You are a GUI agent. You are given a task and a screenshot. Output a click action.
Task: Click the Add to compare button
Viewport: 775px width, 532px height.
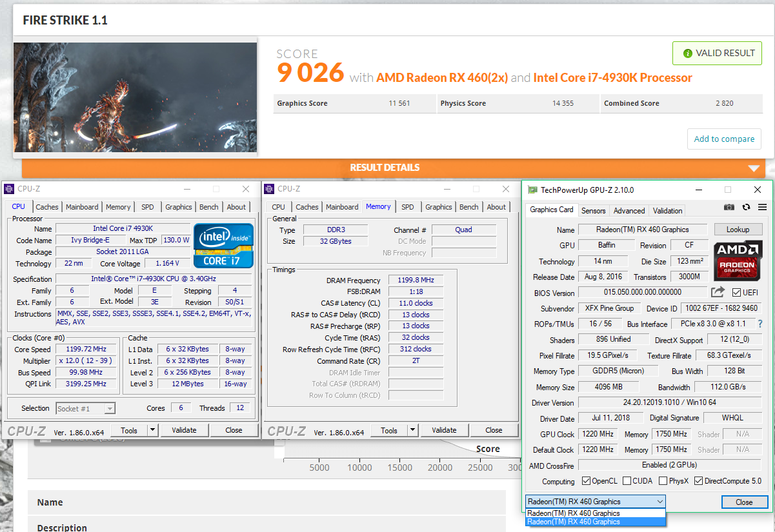(x=724, y=139)
